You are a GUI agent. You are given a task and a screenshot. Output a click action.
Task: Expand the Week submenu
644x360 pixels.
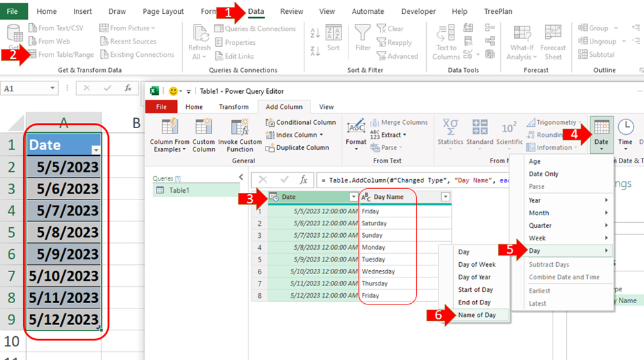click(568, 238)
